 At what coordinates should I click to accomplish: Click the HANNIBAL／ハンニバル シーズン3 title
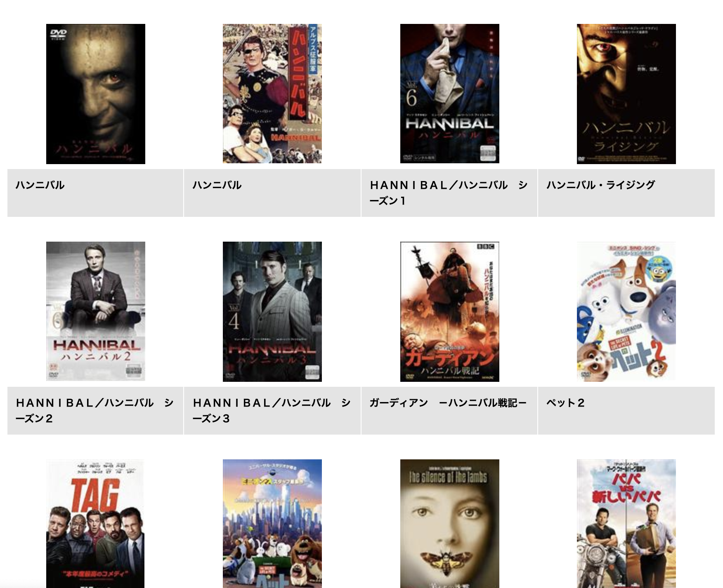272,411
